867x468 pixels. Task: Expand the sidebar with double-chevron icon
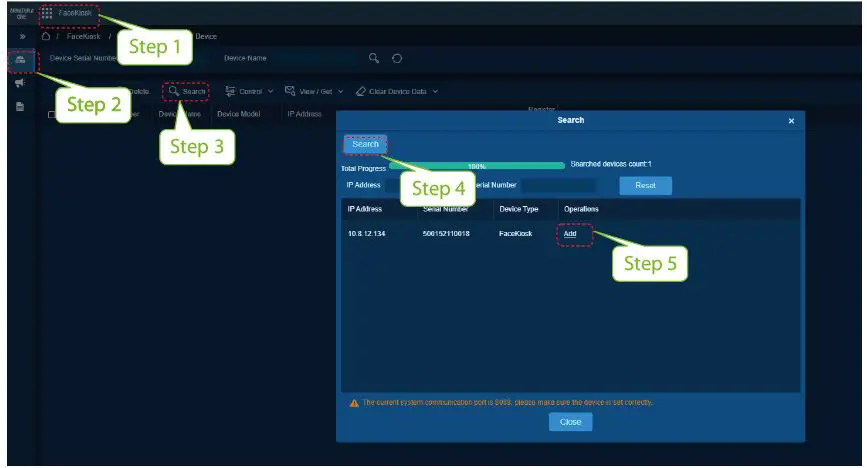(x=22, y=37)
